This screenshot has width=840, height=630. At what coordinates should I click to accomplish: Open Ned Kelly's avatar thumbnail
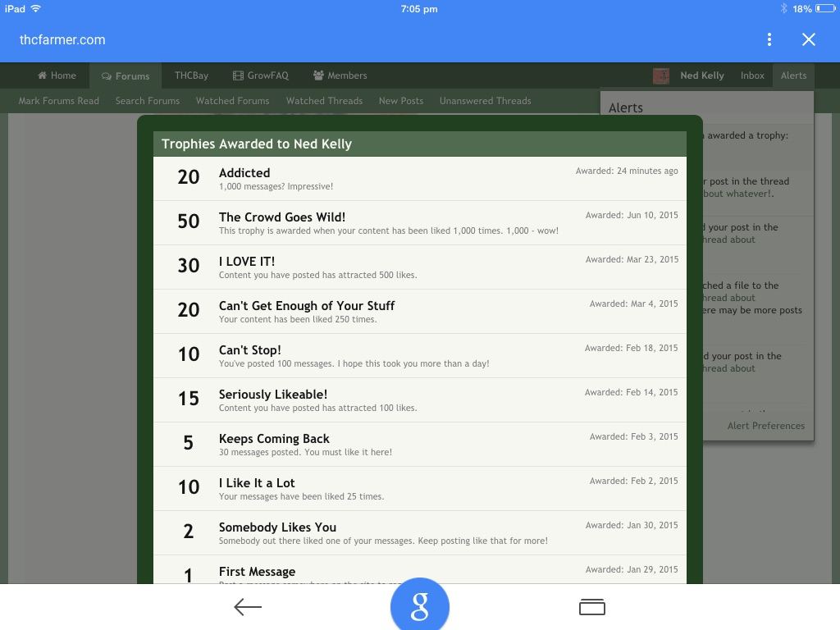click(661, 75)
